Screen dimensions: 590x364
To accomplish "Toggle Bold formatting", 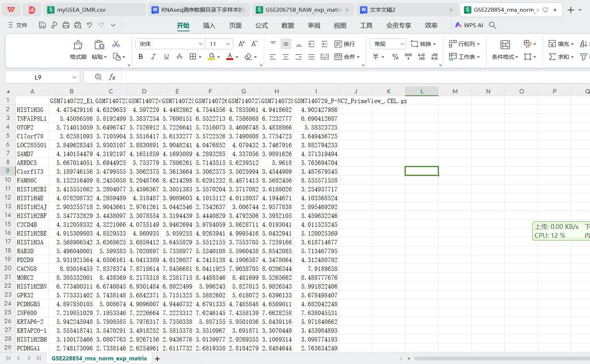I will [x=141, y=57].
